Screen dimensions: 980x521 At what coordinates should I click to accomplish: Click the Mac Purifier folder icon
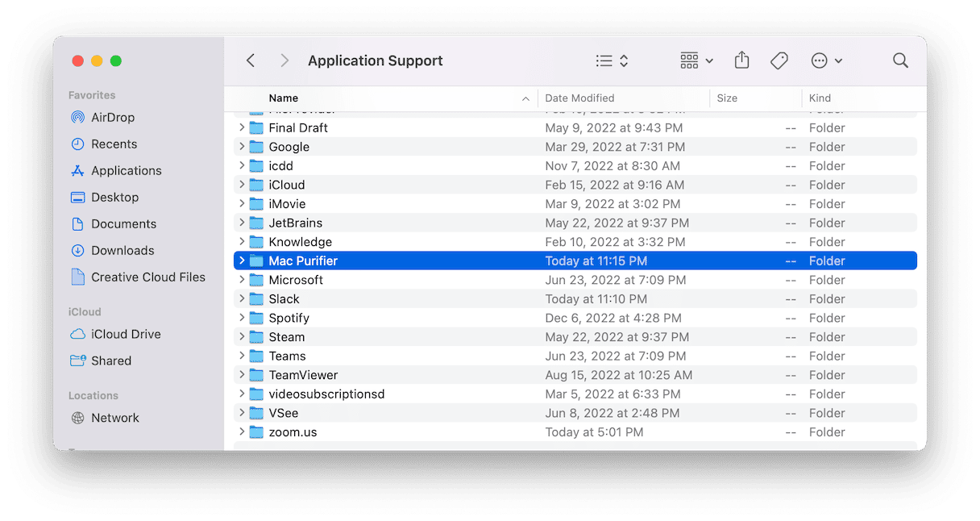point(256,260)
